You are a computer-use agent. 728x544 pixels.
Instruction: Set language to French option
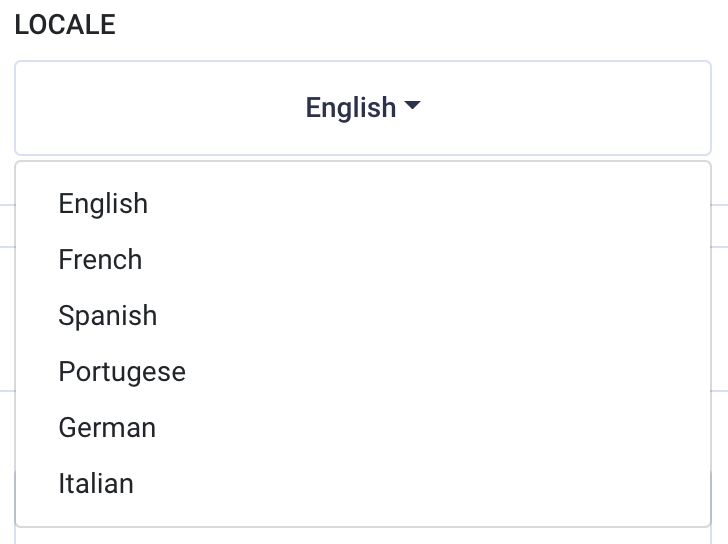(100, 260)
